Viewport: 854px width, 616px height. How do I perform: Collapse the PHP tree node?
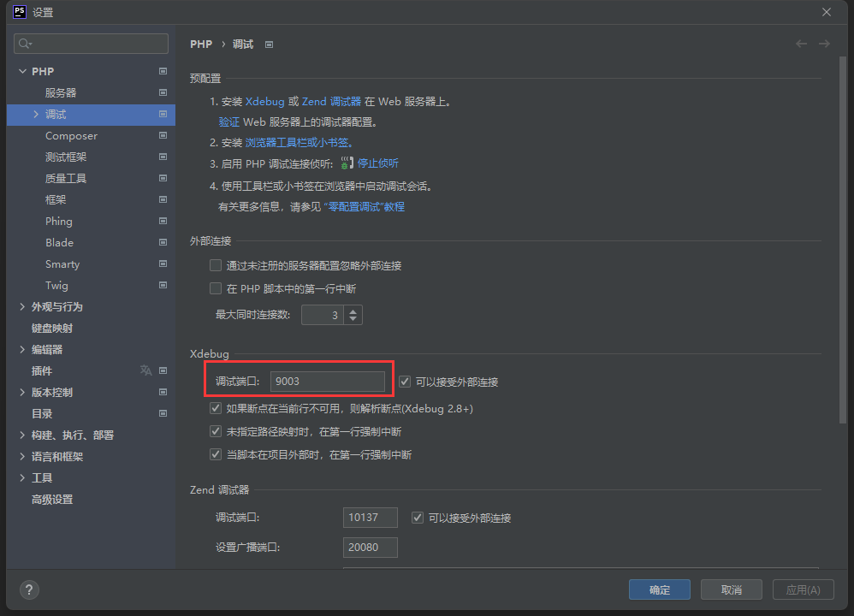coord(22,71)
